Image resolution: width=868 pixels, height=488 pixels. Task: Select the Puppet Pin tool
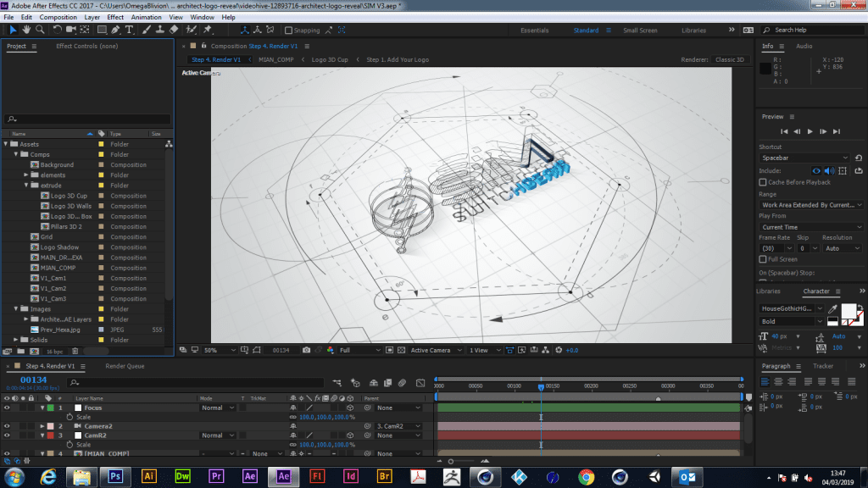(209, 30)
